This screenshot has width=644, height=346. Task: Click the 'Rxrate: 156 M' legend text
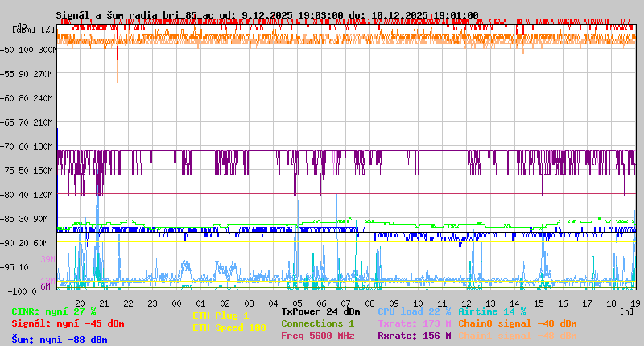[x=414, y=336]
